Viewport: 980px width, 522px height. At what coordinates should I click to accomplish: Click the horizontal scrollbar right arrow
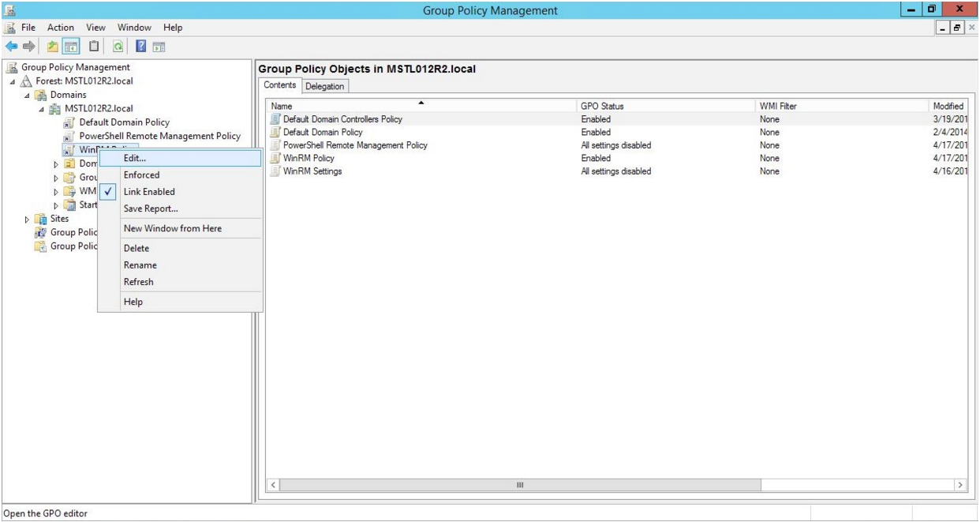960,484
